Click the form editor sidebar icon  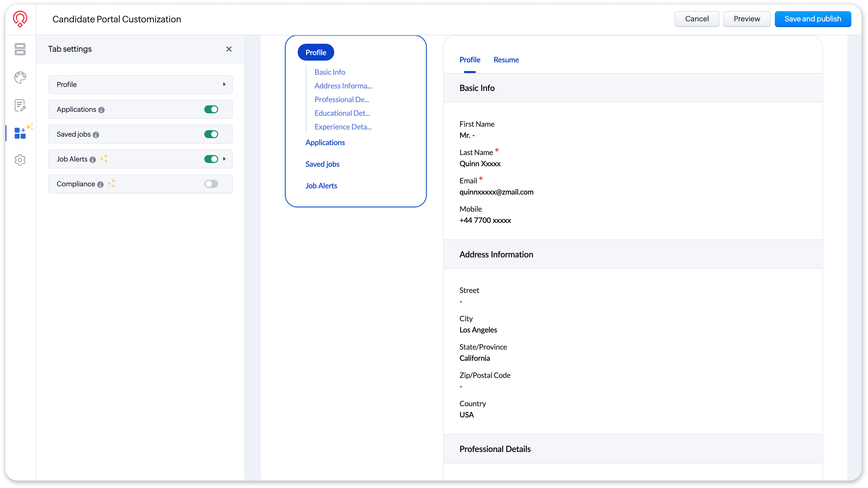(x=20, y=106)
